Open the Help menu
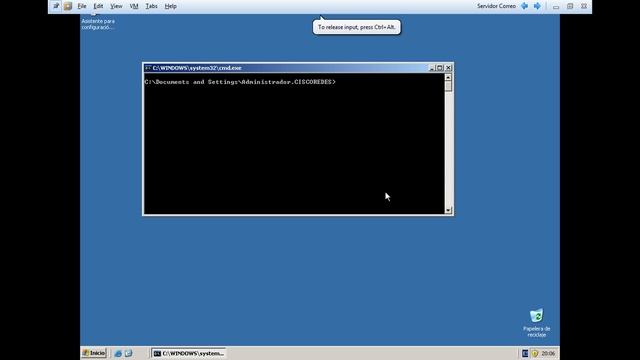Image resolution: width=640 pixels, height=360 pixels. point(171,6)
